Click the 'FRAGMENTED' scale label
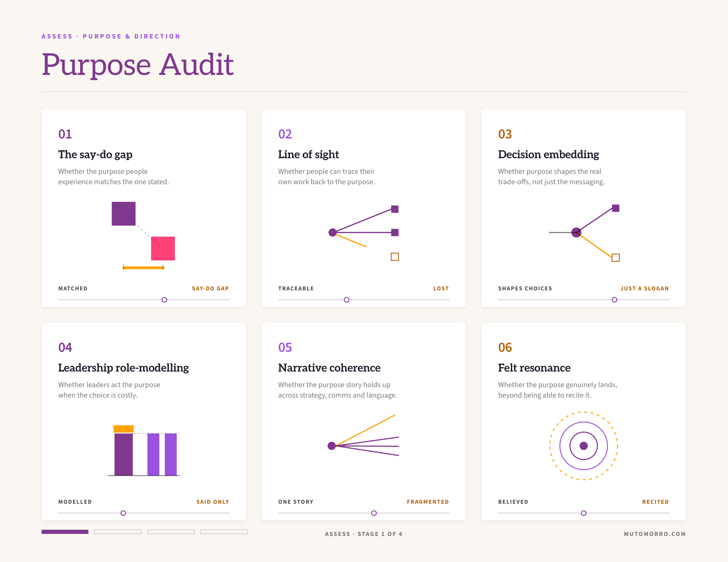The image size is (728, 562). 428,502
